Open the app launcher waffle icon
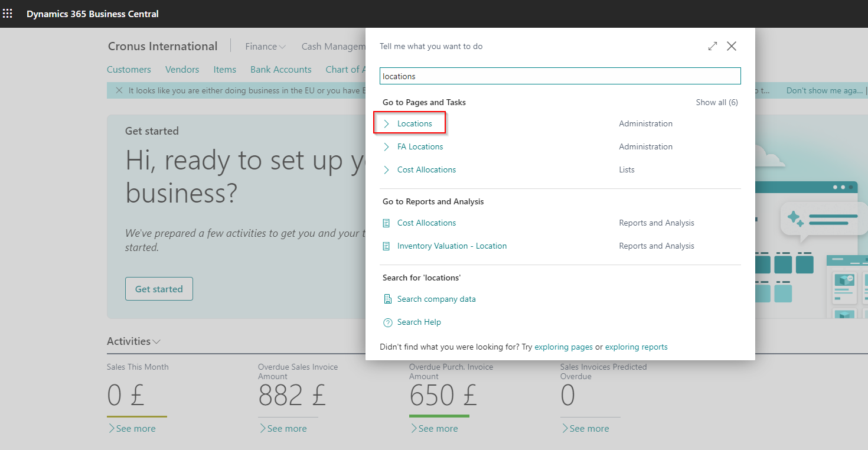 [8, 14]
